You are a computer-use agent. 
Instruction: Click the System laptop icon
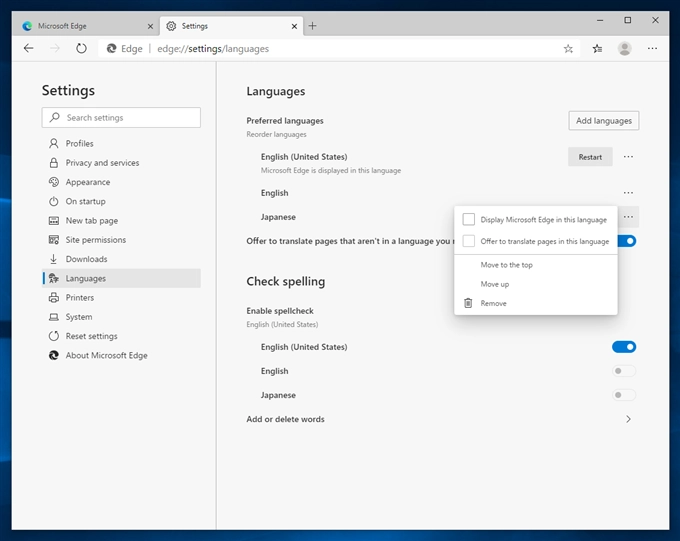[54, 317]
